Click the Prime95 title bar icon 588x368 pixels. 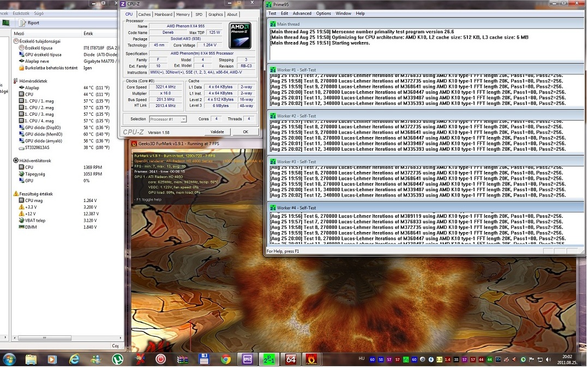point(268,4)
